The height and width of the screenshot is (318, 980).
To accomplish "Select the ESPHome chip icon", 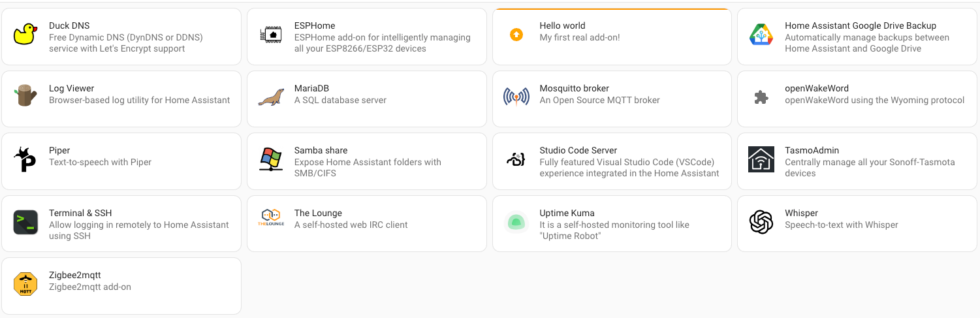I will [x=270, y=34].
